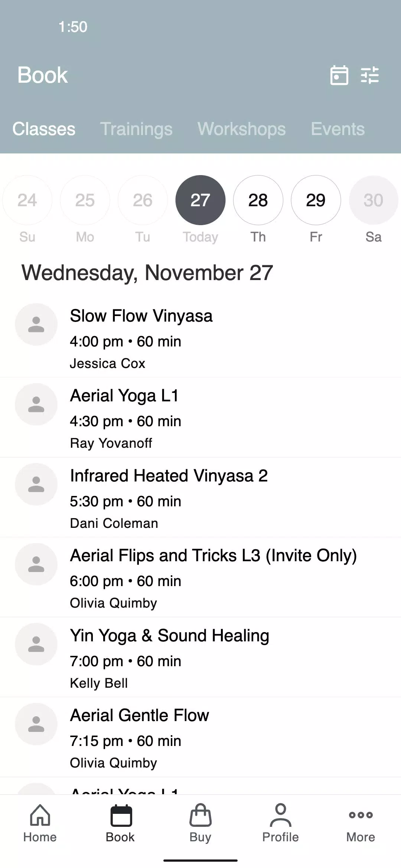401x868 pixels.
Task: Select Friday the 29th date
Action: click(x=316, y=200)
